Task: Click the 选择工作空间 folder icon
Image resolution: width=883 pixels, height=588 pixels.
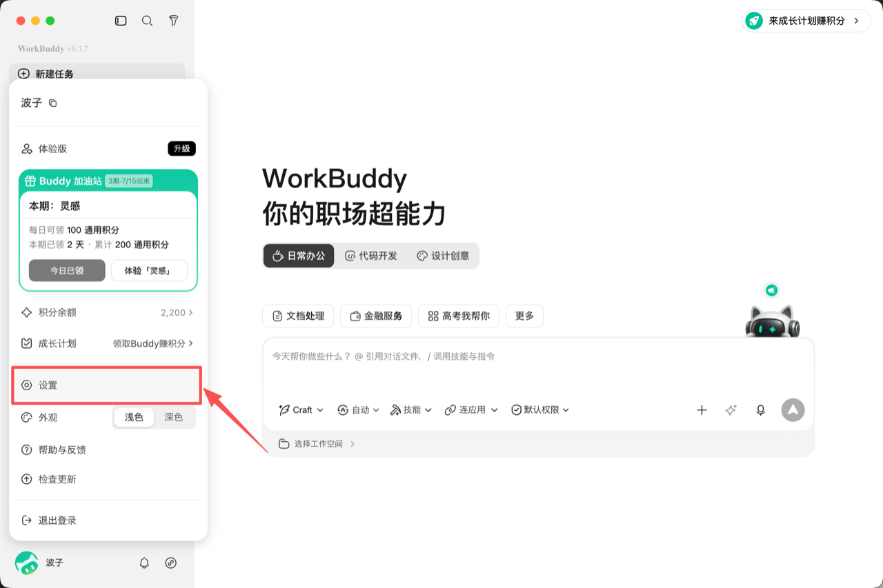Action: click(284, 444)
